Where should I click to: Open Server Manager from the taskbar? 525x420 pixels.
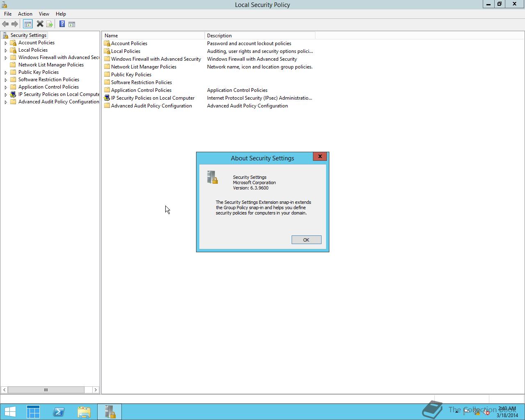point(33,412)
